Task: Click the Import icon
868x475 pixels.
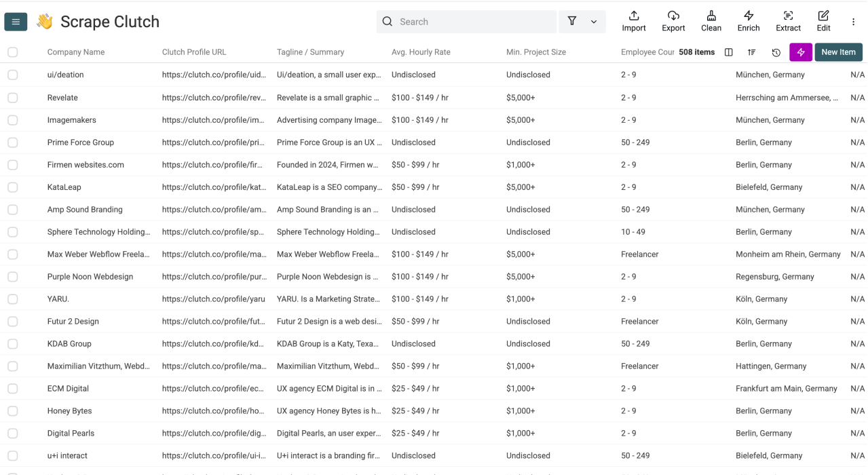Action: [x=633, y=16]
